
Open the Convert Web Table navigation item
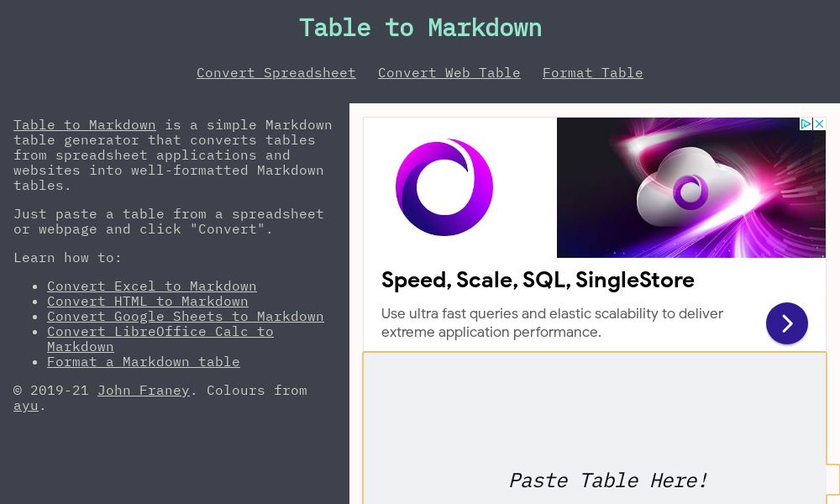click(x=449, y=72)
